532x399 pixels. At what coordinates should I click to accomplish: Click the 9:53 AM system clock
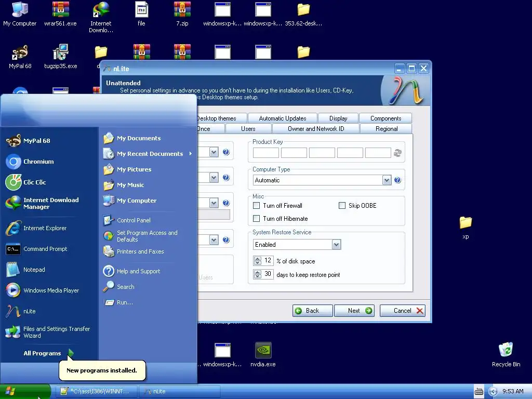pyautogui.click(x=513, y=391)
